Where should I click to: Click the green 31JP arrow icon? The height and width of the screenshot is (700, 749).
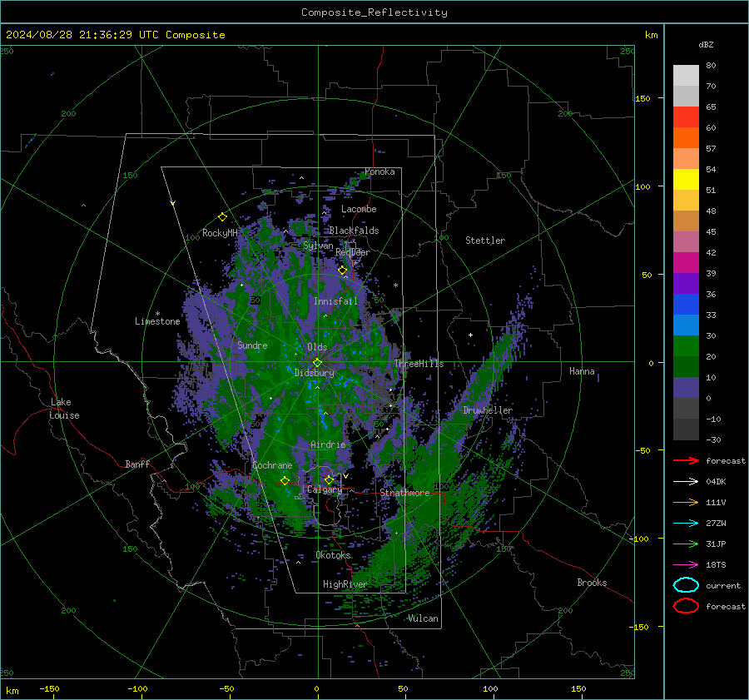tap(686, 544)
